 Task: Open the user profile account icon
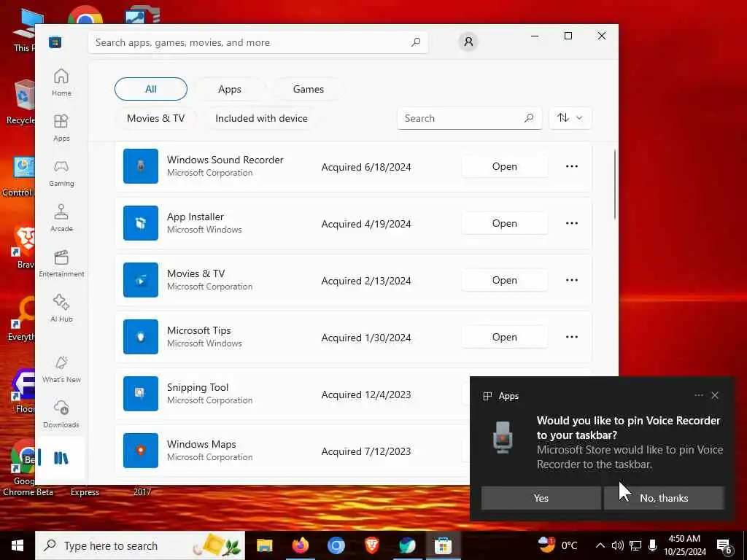tap(468, 42)
